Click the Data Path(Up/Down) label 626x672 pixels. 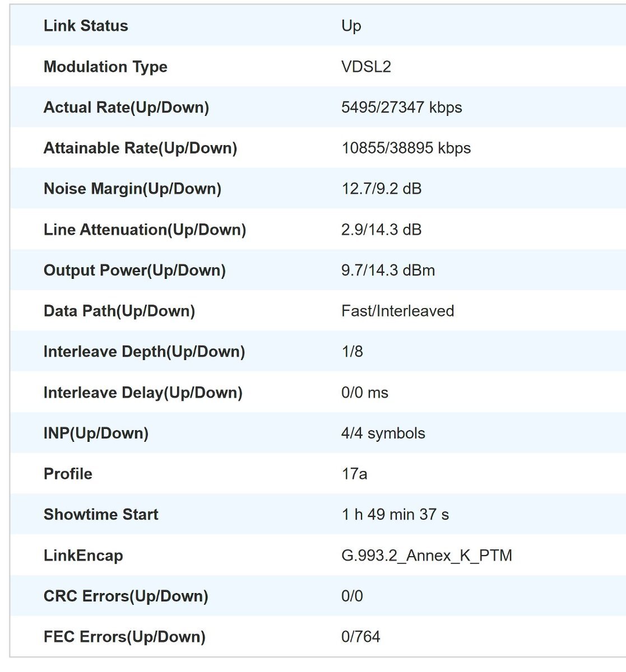pos(119,311)
